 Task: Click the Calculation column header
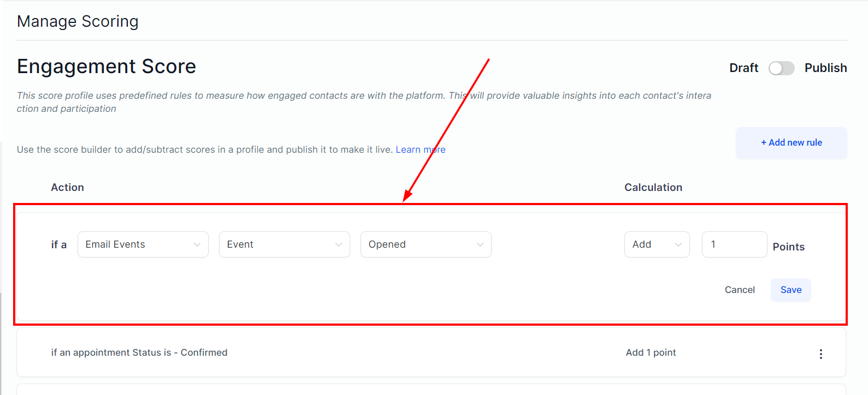pyautogui.click(x=653, y=187)
